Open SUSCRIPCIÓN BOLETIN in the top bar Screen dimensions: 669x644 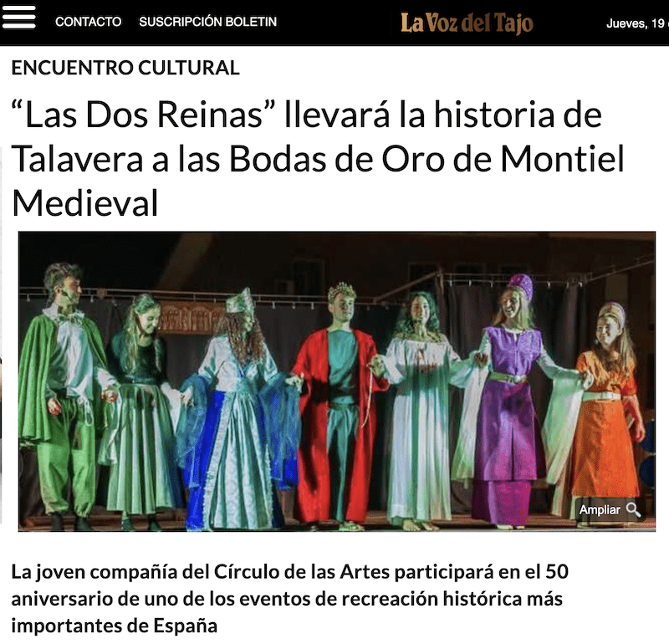(207, 22)
